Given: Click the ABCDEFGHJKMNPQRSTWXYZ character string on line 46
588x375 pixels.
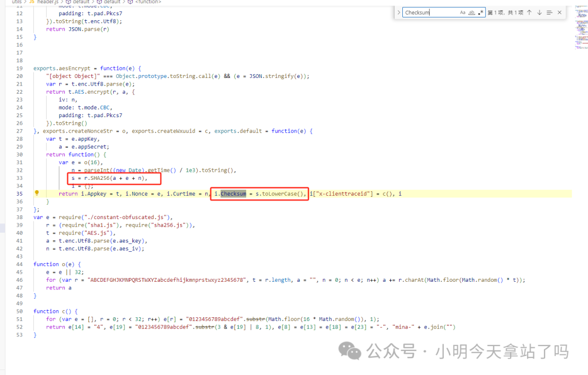Looking at the screenshot, I should coord(167,280).
